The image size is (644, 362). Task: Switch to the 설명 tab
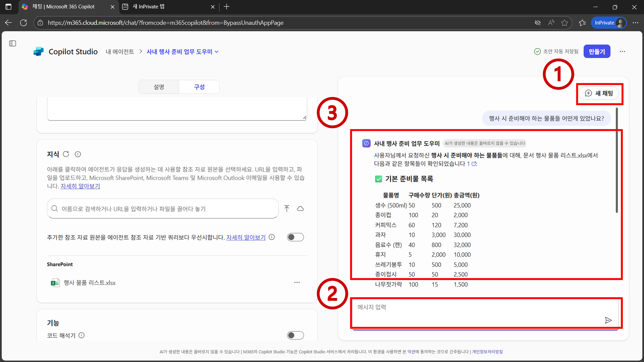coord(159,87)
